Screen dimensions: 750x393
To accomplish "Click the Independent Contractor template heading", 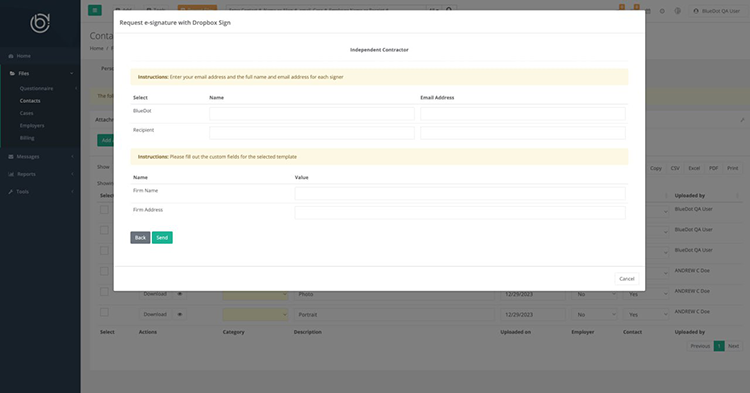I will [x=379, y=50].
